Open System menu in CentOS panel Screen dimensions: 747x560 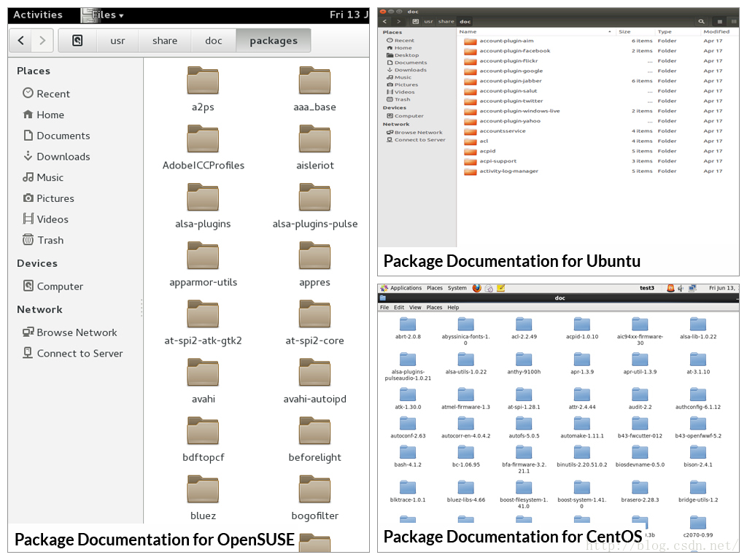pyautogui.click(x=457, y=288)
